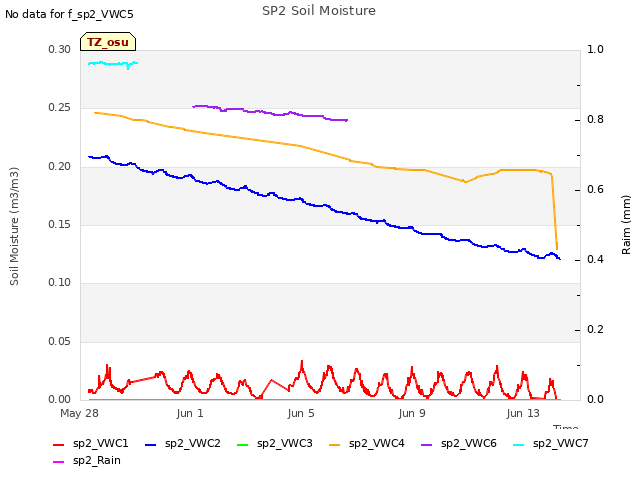This screenshot has height=480, width=640.
Task: Click the Jun 13 x-axis tick label
Action: click(x=523, y=413)
